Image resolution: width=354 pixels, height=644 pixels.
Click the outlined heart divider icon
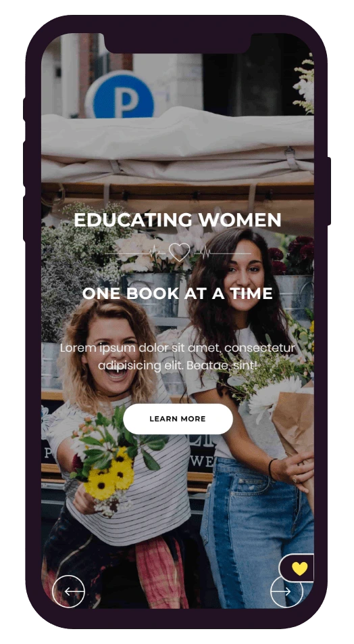[x=180, y=252]
